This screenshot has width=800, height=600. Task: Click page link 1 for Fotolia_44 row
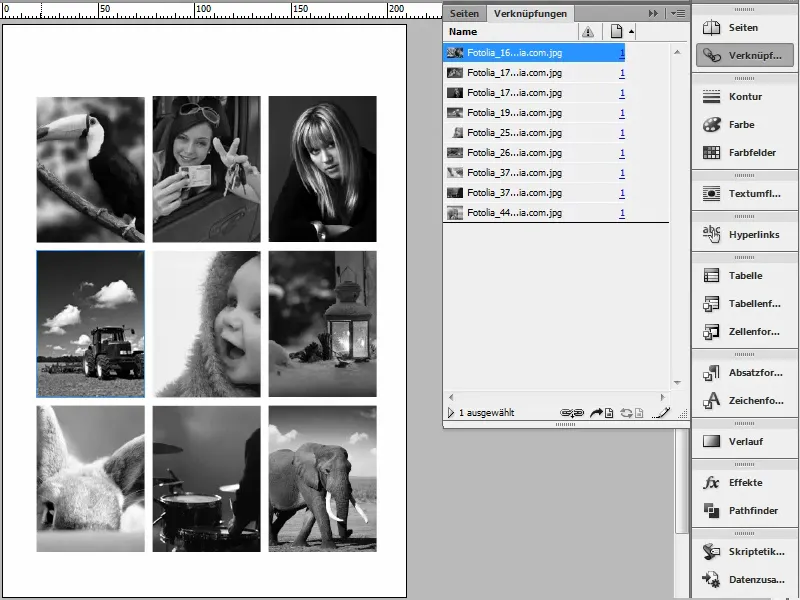click(622, 213)
